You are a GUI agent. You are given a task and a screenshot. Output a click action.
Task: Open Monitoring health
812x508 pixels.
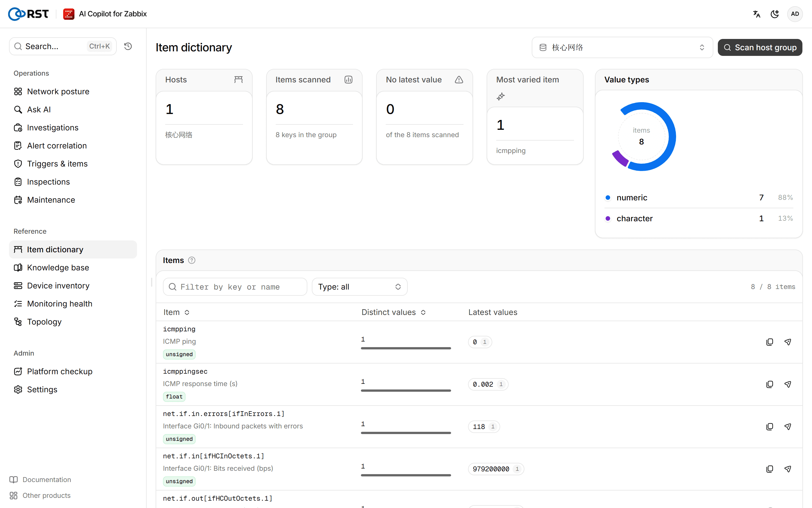click(73, 304)
